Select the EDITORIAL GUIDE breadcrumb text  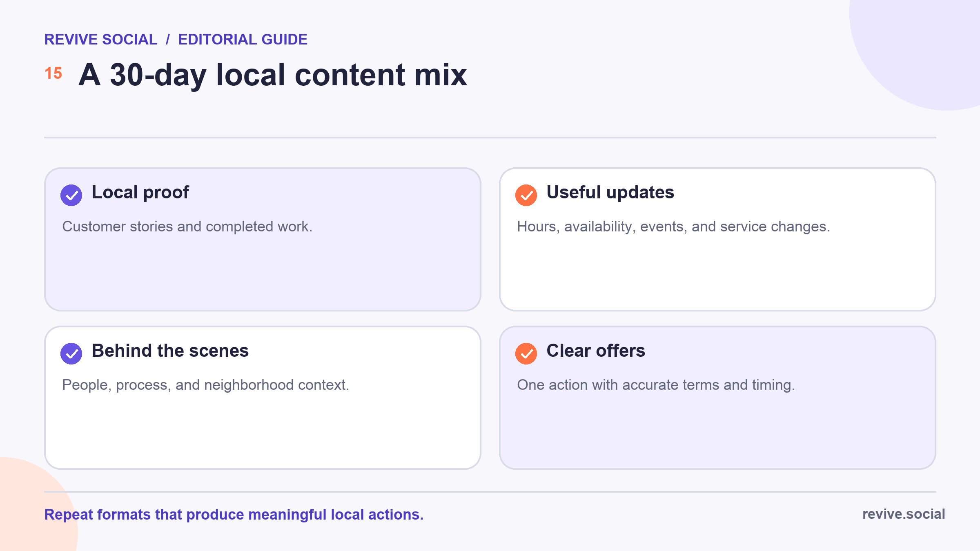(243, 40)
